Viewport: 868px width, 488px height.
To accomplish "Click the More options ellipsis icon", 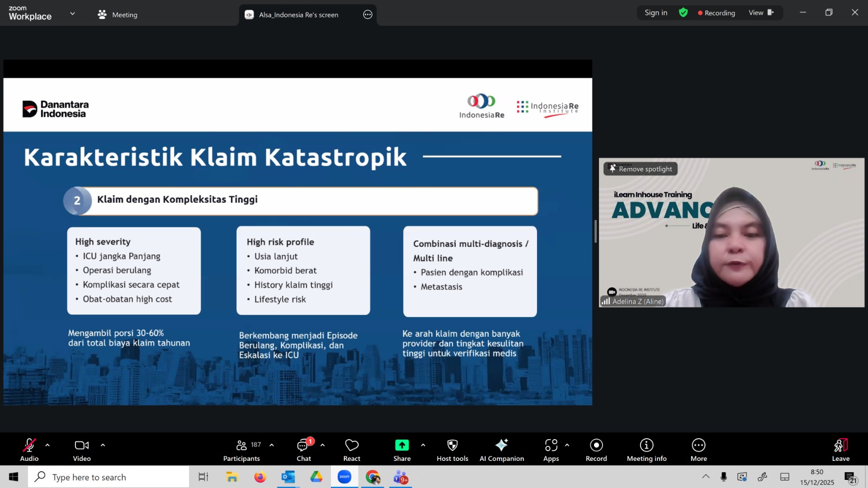I will point(698,450).
